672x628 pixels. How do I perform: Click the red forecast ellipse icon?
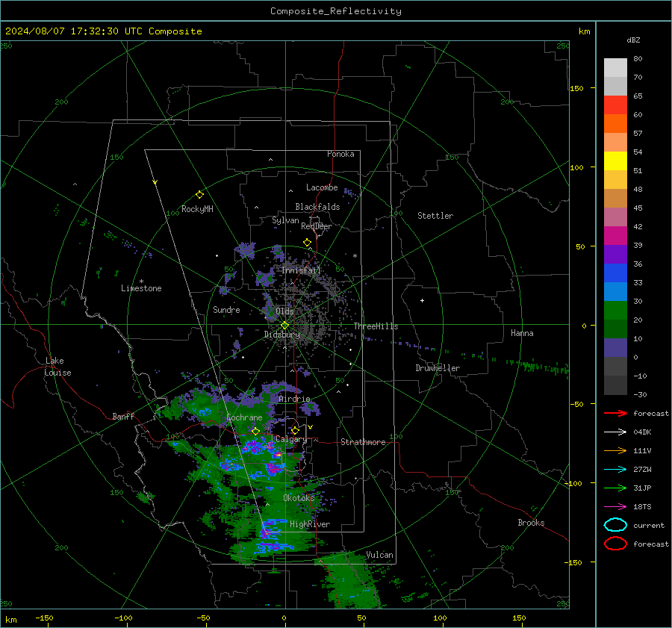(615, 544)
